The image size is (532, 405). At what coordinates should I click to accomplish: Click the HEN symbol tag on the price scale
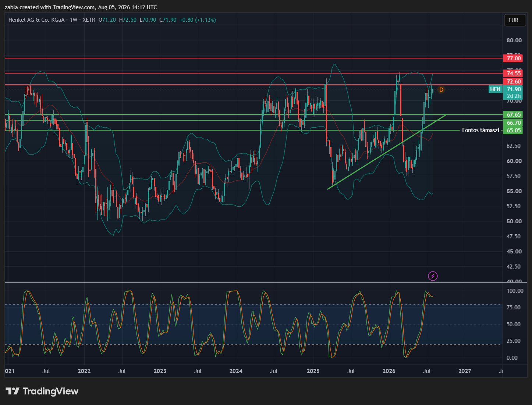coord(495,89)
